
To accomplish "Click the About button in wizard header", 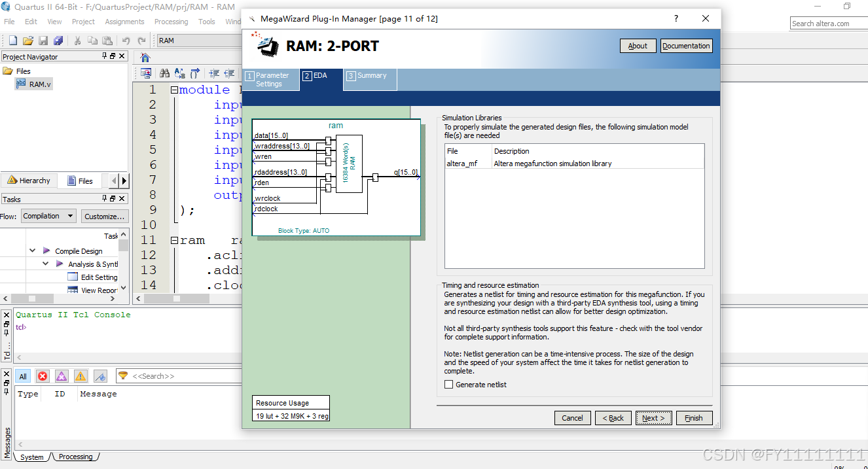I will coord(638,46).
